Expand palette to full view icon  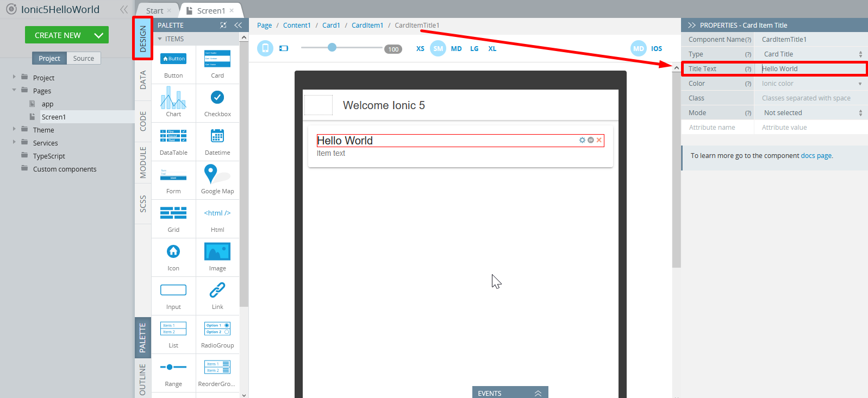(x=223, y=25)
